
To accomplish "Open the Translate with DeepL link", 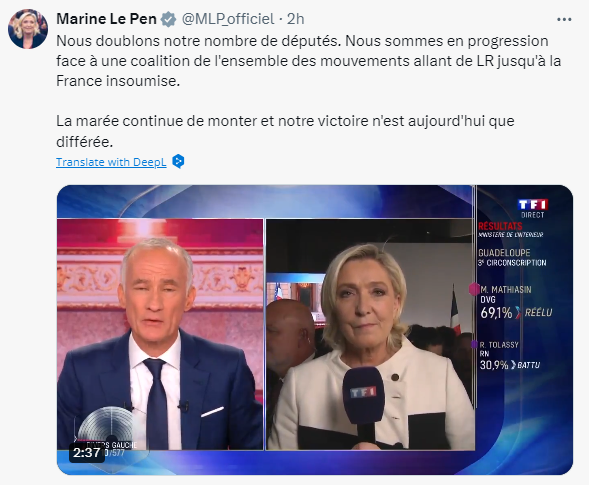I will click(111, 162).
